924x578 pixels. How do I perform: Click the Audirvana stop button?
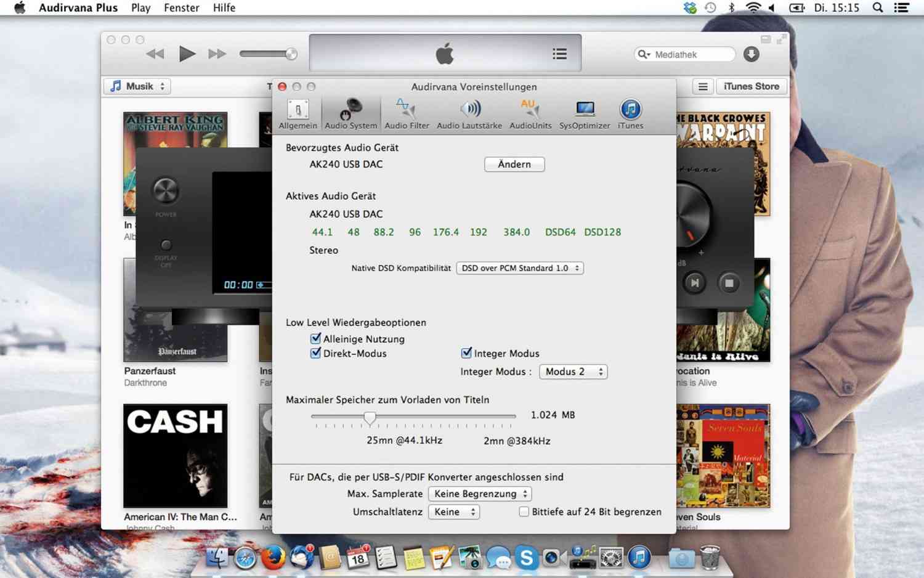(x=729, y=283)
